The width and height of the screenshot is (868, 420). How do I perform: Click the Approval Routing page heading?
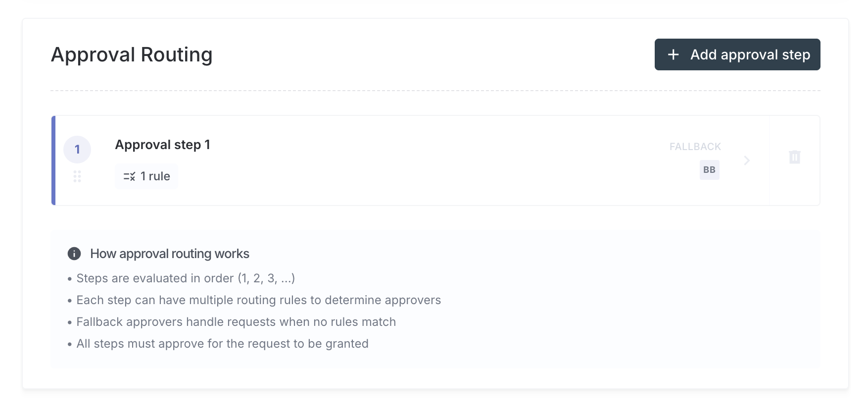tap(132, 54)
